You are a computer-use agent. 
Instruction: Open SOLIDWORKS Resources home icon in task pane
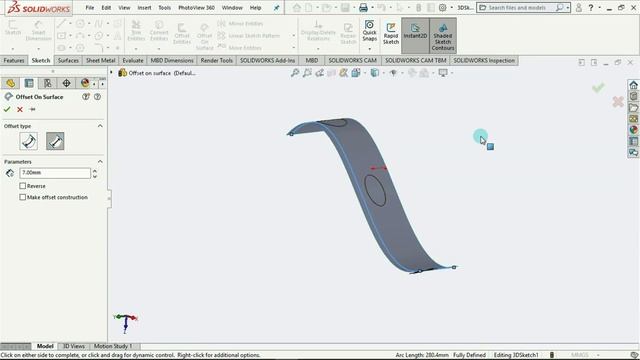[x=633, y=85]
